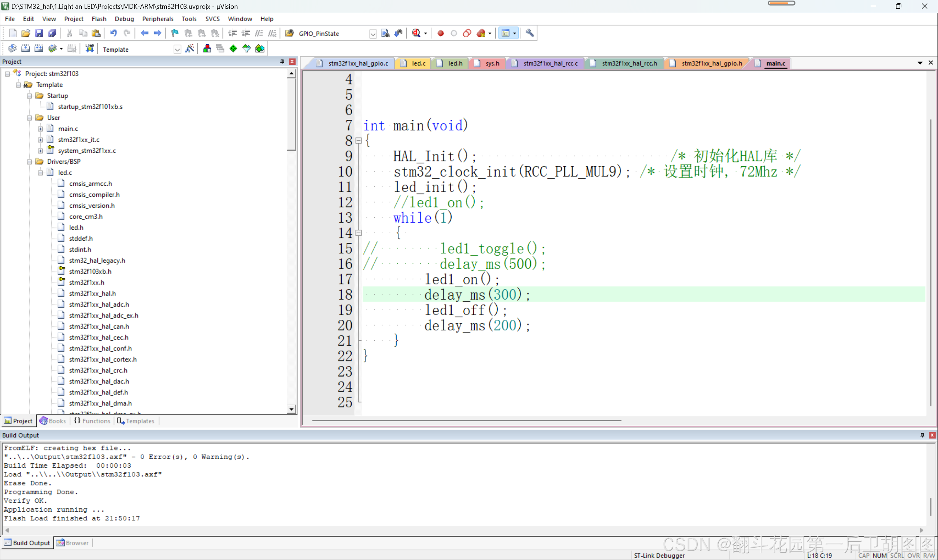This screenshot has height=560, width=938.
Task: Close the Project panel
Action: [292, 62]
